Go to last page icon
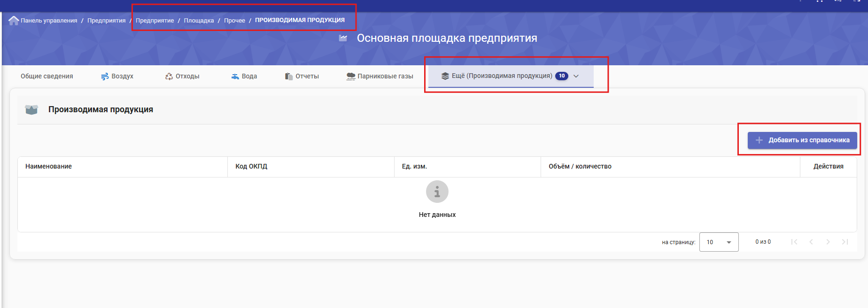This screenshot has height=308, width=868. pyautogui.click(x=845, y=242)
